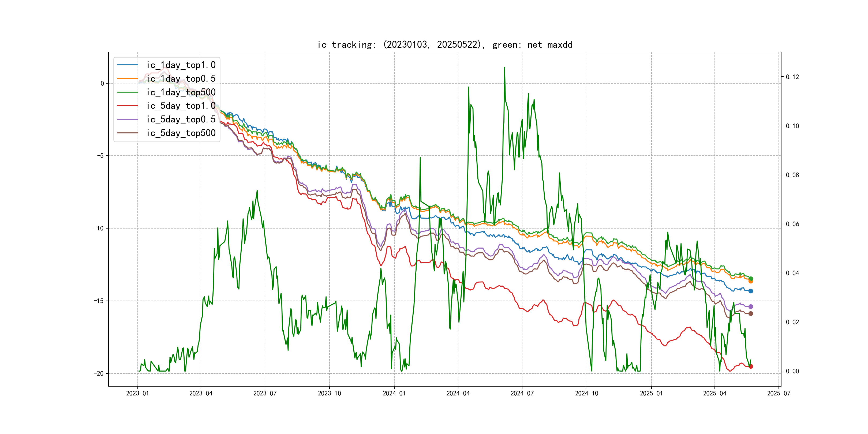Image resolution: width=868 pixels, height=434 pixels.
Task: Click the ic_1day_top500 legend label
Action: pyautogui.click(x=181, y=92)
